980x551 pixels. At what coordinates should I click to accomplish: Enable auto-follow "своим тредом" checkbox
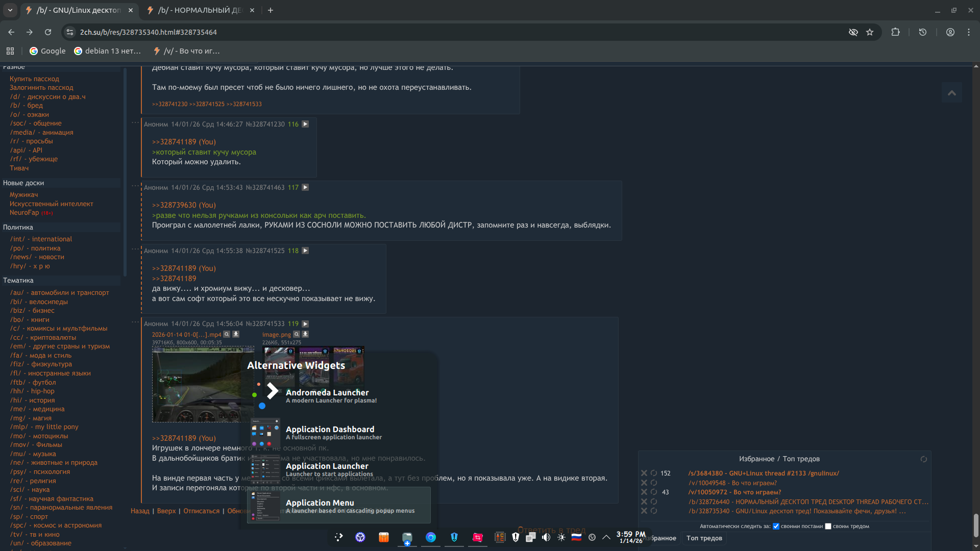pos(828,527)
